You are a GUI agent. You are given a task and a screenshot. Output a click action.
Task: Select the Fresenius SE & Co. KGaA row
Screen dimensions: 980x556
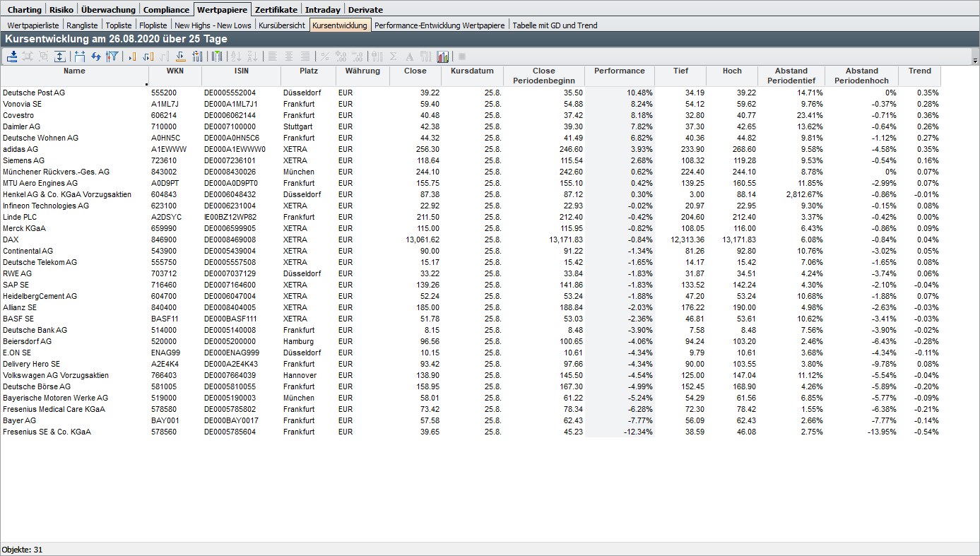pyautogui.click(x=47, y=432)
